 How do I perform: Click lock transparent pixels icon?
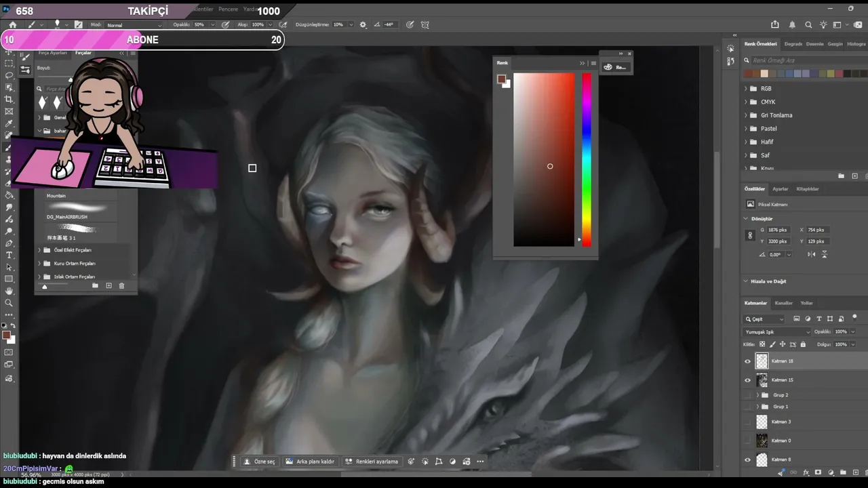pos(762,344)
